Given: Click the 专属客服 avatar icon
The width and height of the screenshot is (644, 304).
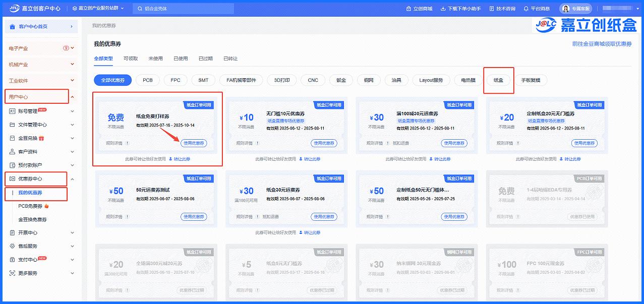Looking at the screenshot, I should [x=565, y=9].
